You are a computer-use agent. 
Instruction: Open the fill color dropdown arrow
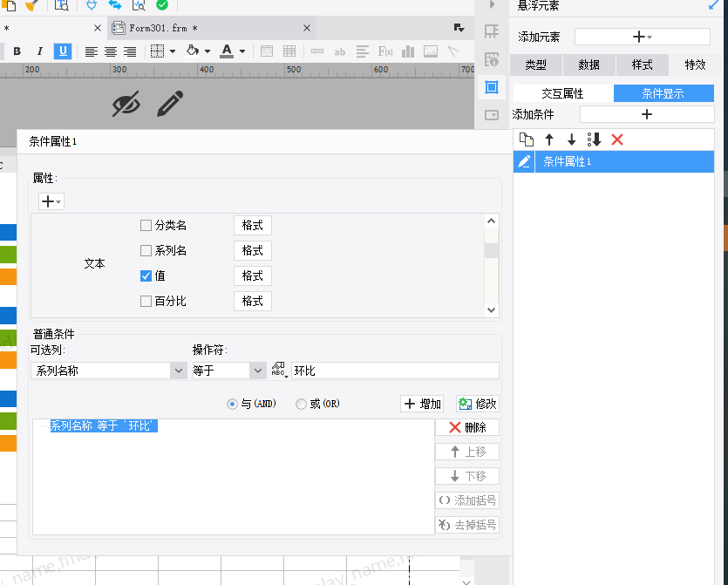[208, 51]
